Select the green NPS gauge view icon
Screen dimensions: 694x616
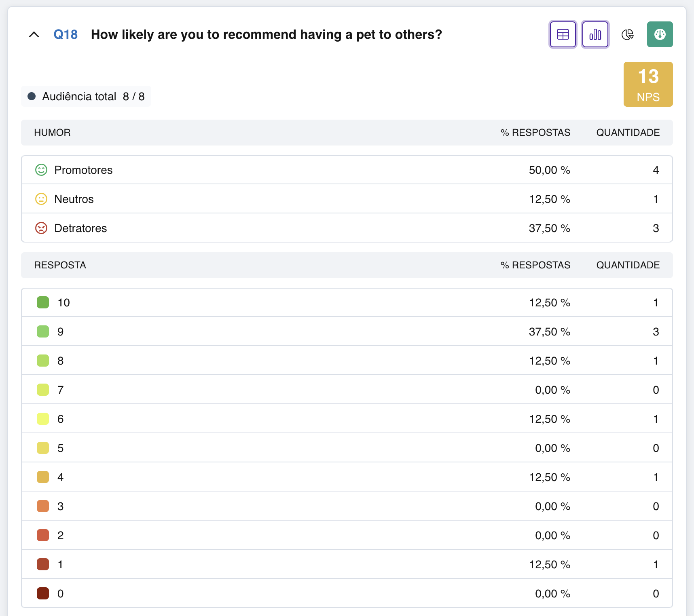tap(660, 34)
